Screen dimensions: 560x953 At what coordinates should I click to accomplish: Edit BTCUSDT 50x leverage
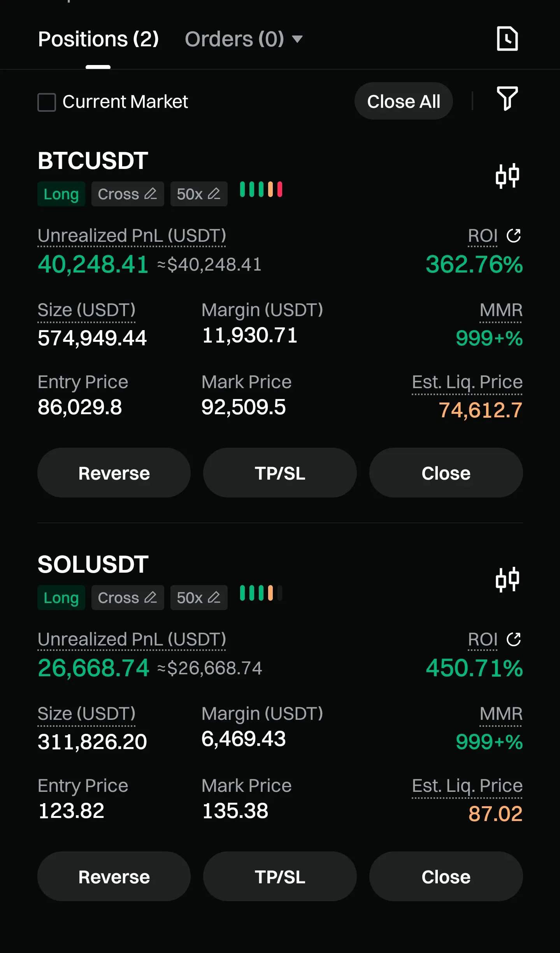point(199,194)
